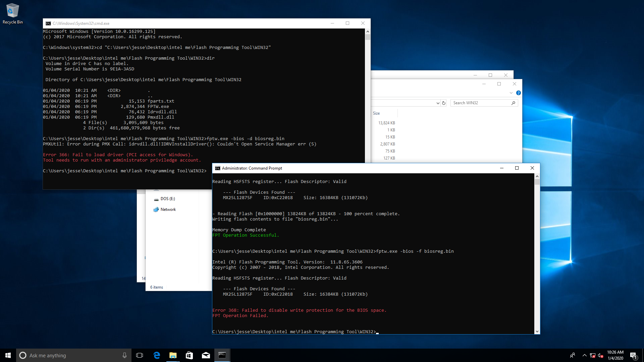Click the Explorer help question mark icon
Viewport: 644px width, 362px height.
519,93
